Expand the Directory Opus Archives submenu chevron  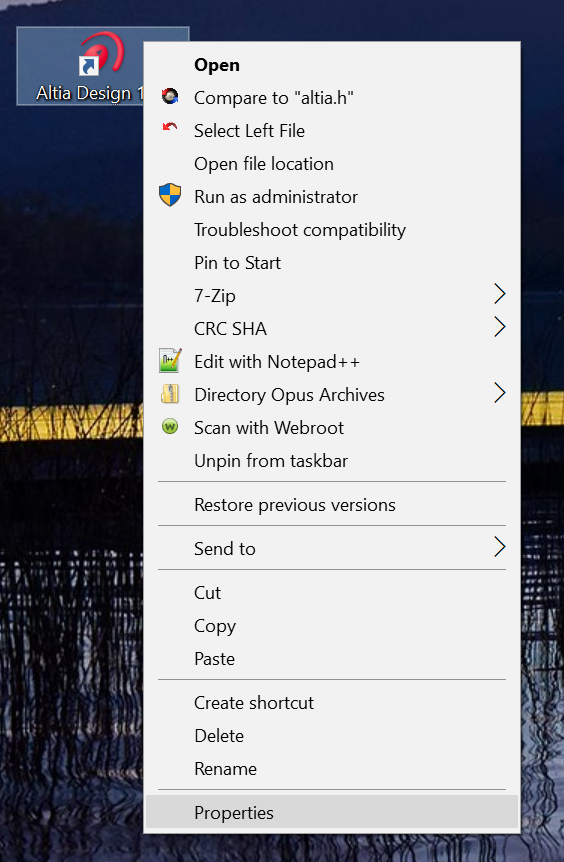click(x=499, y=393)
